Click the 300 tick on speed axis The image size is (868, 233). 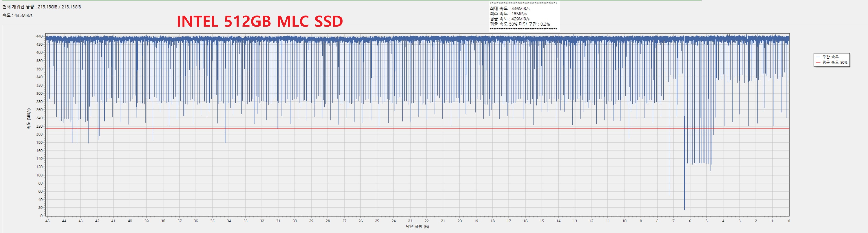click(39, 93)
